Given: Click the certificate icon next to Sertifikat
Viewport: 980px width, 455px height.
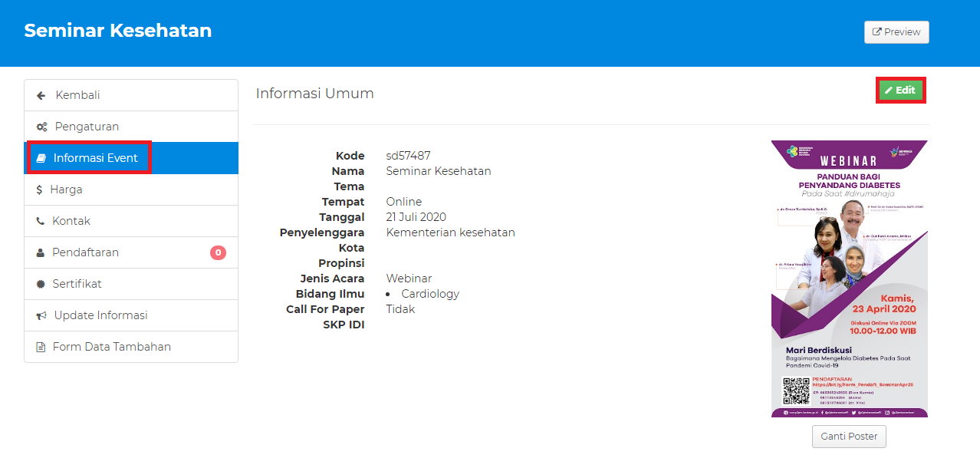Looking at the screenshot, I should tap(41, 285).
